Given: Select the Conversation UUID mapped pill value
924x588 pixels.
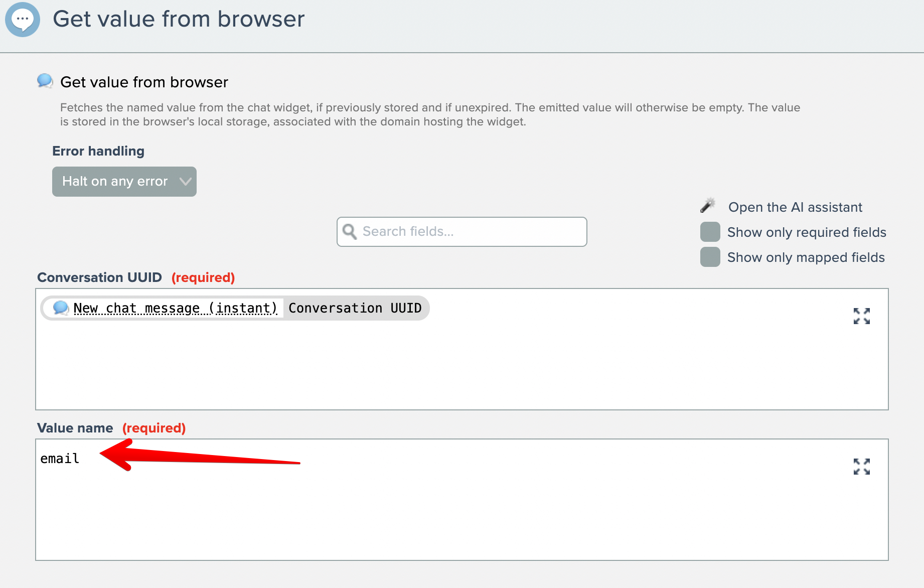Looking at the screenshot, I should pyautogui.click(x=355, y=308).
